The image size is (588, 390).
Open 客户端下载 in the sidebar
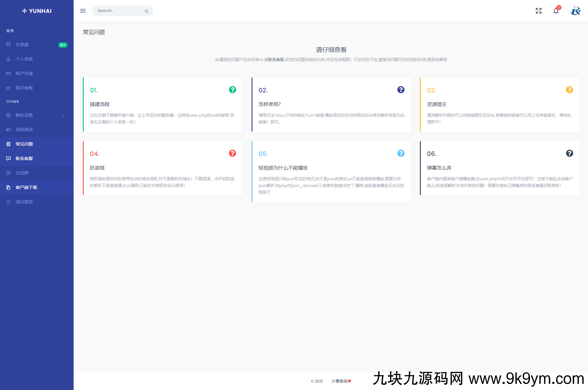click(x=26, y=187)
